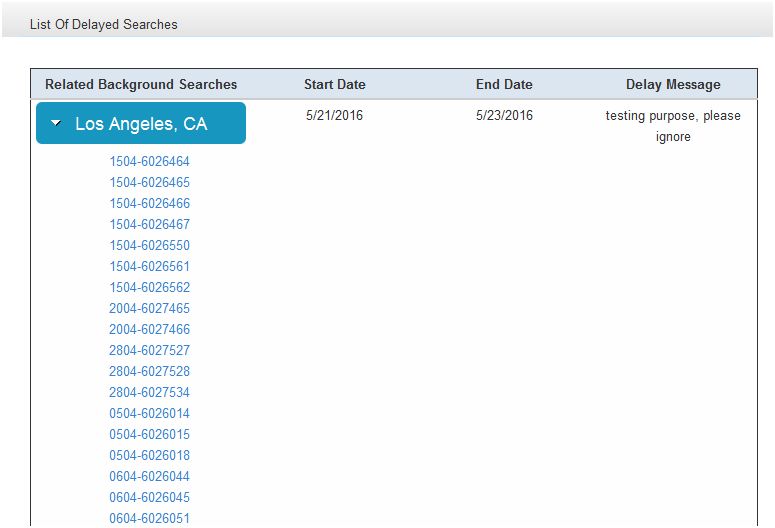The image size is (775, 528).
Task: Open search 0504-6026015
Action: 149,435
